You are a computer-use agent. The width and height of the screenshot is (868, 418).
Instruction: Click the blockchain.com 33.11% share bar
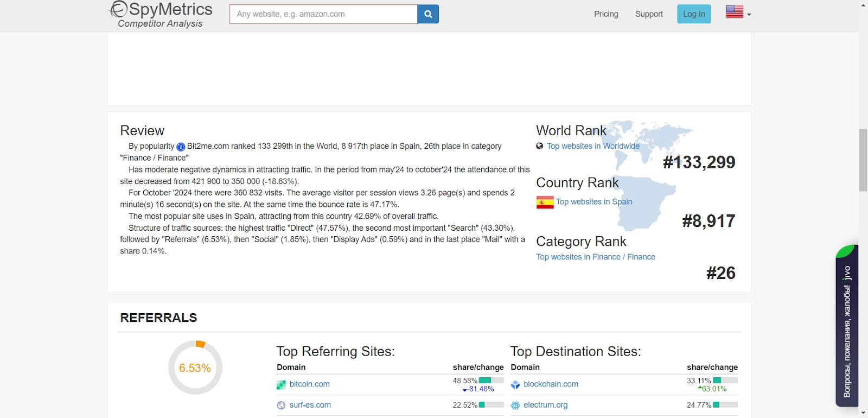tap(725, 381)
